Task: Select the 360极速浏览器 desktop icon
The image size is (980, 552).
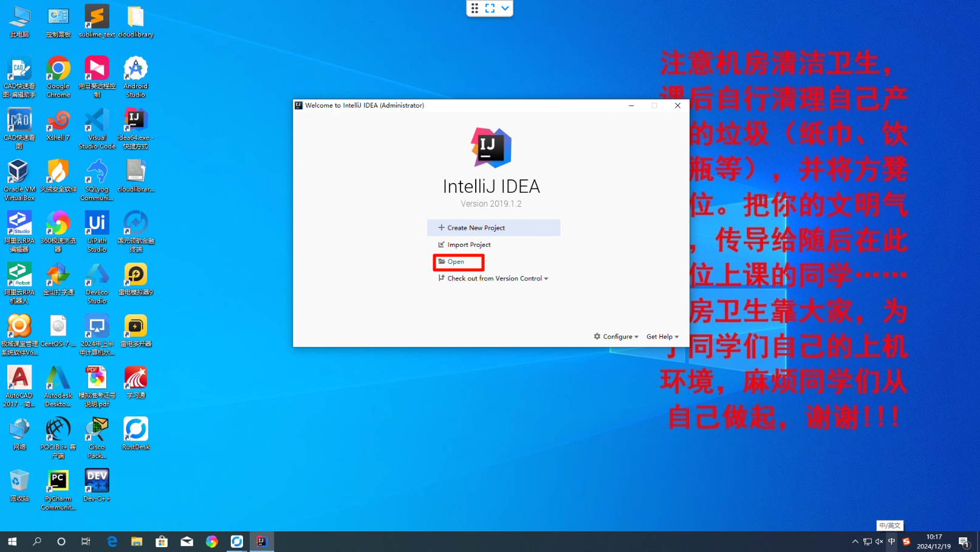Action: (x=58, y=232)
